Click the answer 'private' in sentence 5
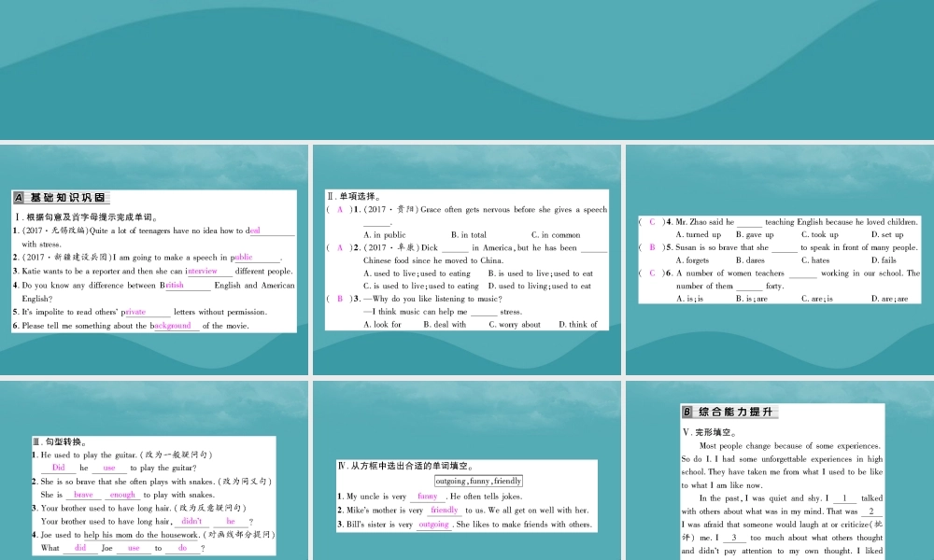 [135, 312]
